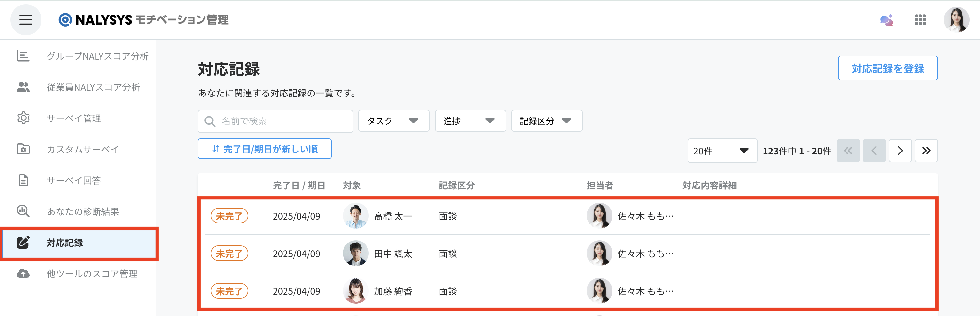Open the 20件 page size dropdown
Image resolution: width=980 pixels, height=316 pixels.
coord(722,151)
